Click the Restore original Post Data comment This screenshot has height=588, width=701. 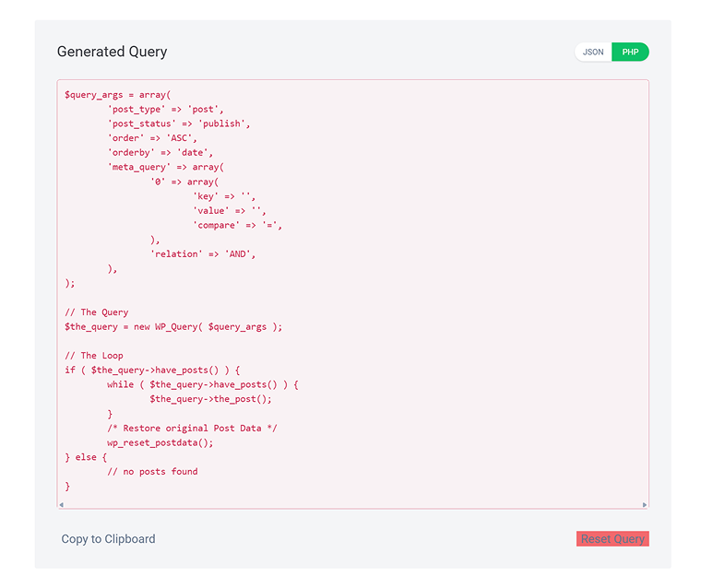point(192,428)
